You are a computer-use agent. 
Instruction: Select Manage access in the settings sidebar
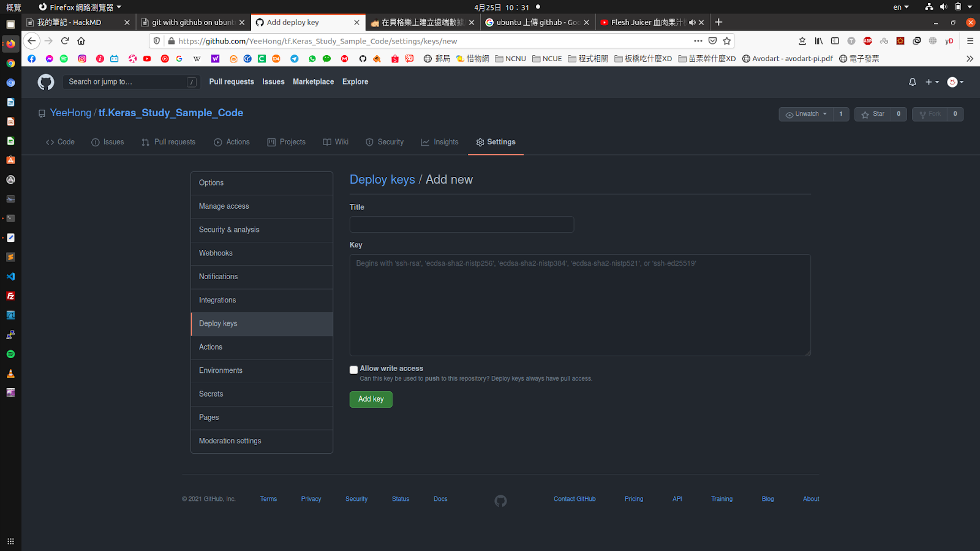(262, 206)
